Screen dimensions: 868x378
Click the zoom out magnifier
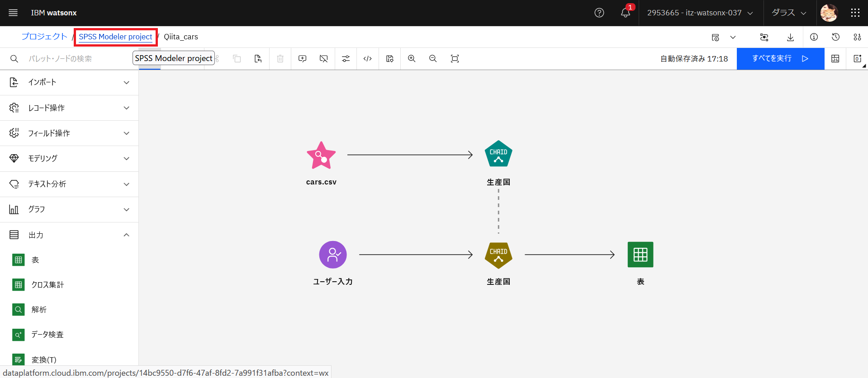click(433, 59)
